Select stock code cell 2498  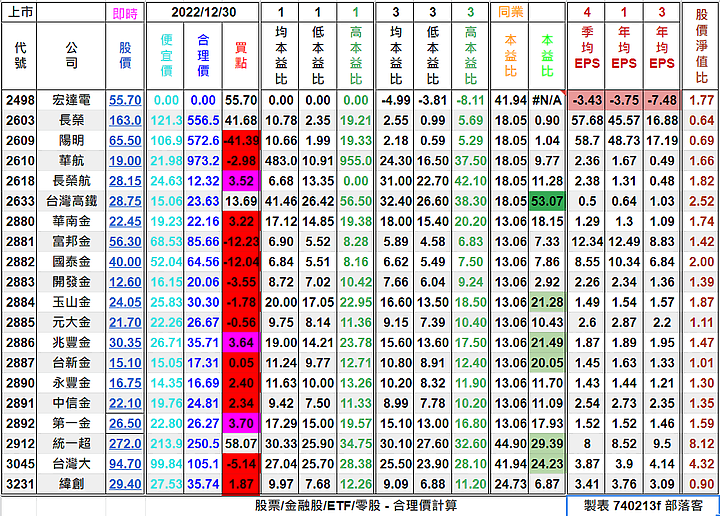coord(20,100)
